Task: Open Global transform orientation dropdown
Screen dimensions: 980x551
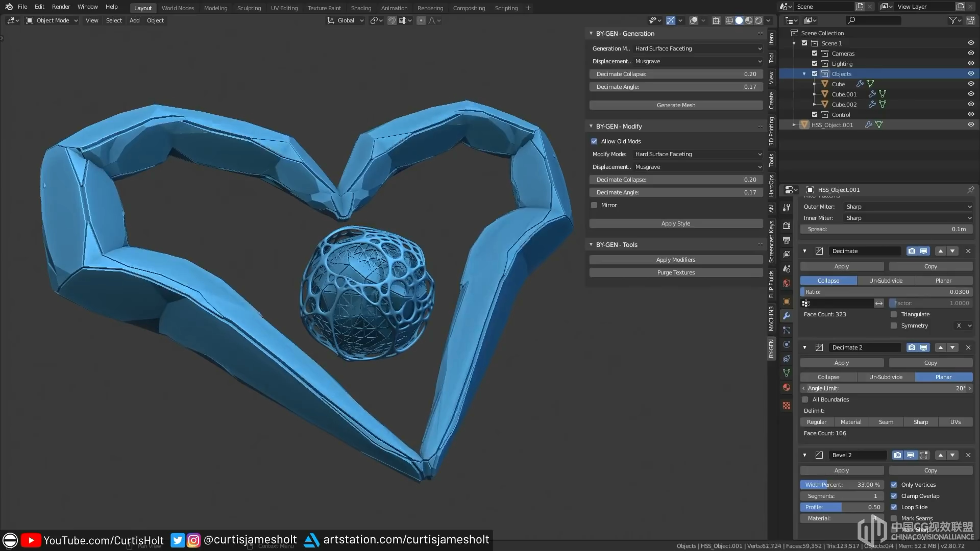Action: tap(346, 20)
